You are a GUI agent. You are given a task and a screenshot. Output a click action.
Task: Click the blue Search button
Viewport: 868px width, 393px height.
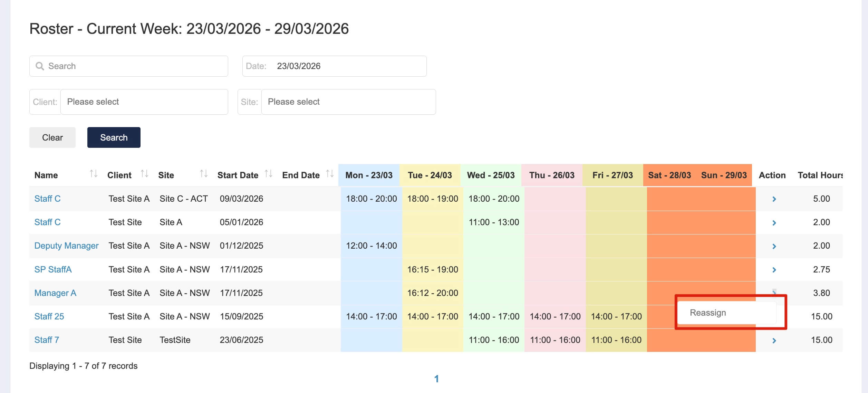pos(114,137)
